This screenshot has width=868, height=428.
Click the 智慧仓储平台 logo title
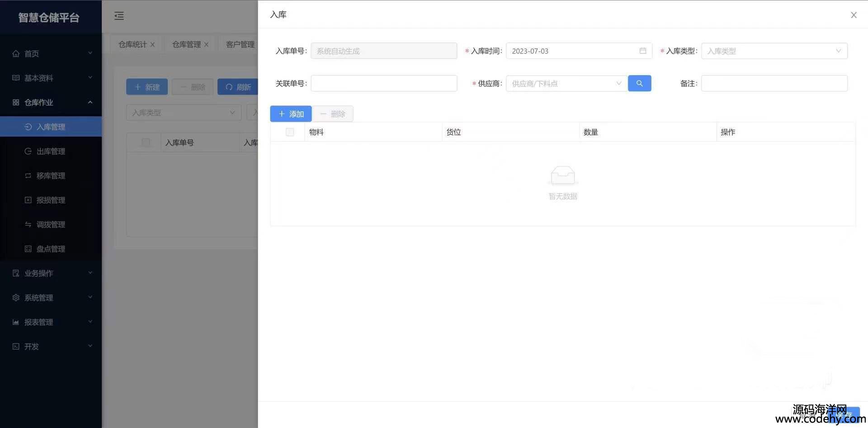coord(49,17)
